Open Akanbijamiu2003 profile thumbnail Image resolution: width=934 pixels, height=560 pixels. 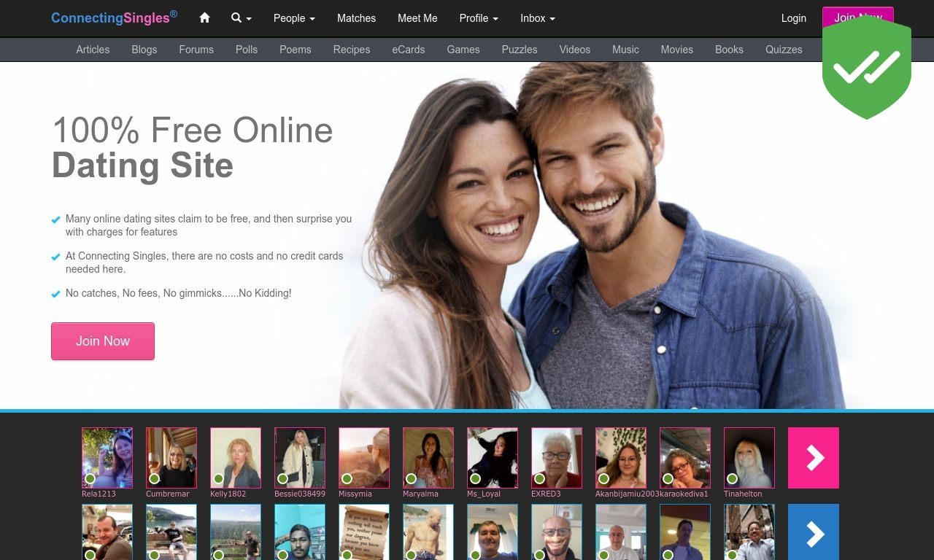tap(621, 458)
